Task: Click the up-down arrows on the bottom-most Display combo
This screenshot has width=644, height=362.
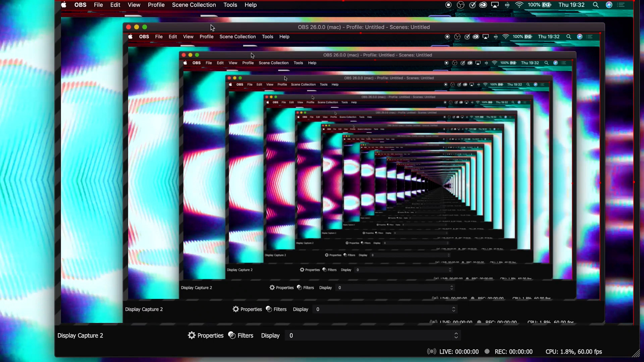Action: [x=456, y=336]
